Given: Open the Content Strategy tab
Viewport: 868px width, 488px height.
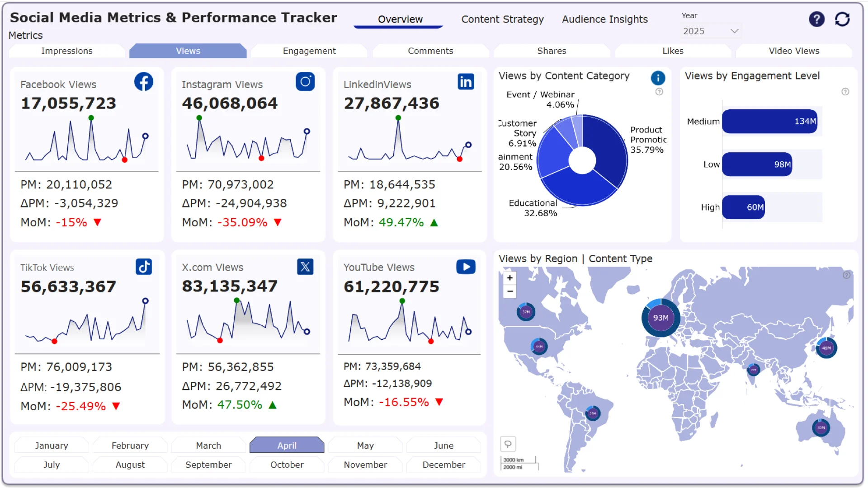Looking at the screenshot, I should 502,19.
